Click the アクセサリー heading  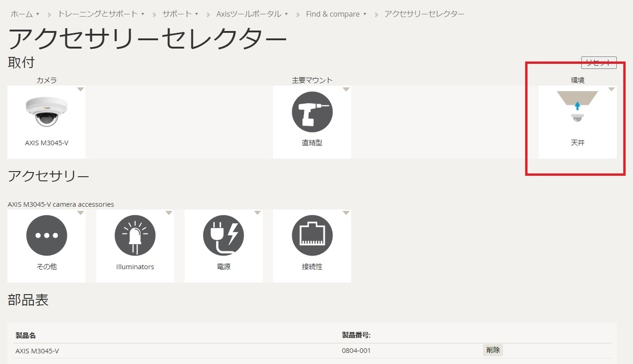[49, 176]
